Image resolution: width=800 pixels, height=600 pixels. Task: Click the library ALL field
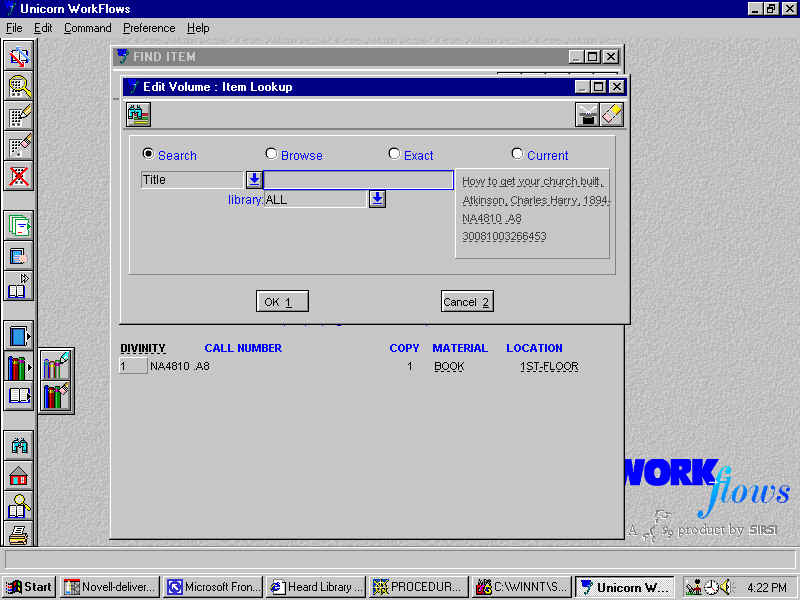[x=316, y=199]
